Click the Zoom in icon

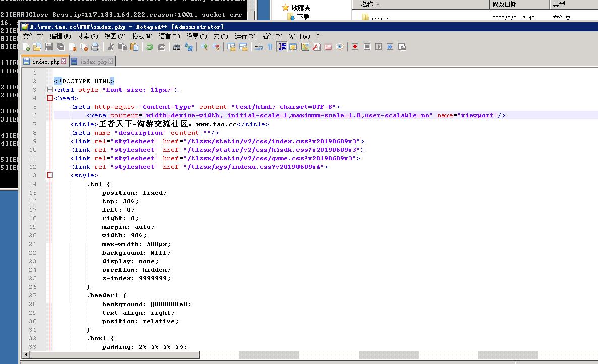(204, 47)
